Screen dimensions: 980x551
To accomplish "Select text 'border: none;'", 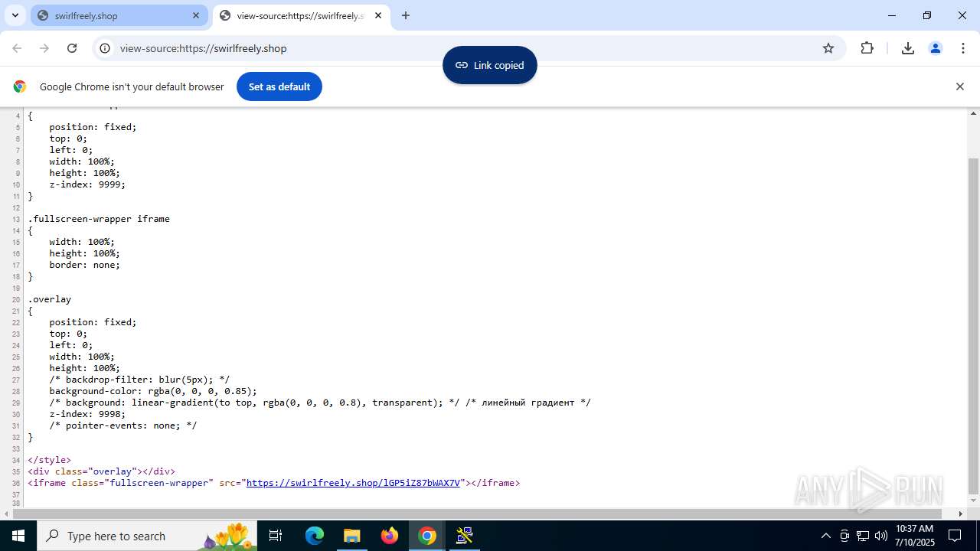I will pyautogui.click(x=85, y=265).
